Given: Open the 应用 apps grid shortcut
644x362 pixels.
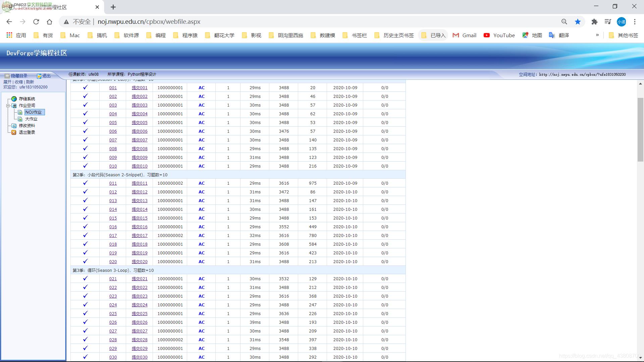Looking at the screenshot, I should pos(16,35).
